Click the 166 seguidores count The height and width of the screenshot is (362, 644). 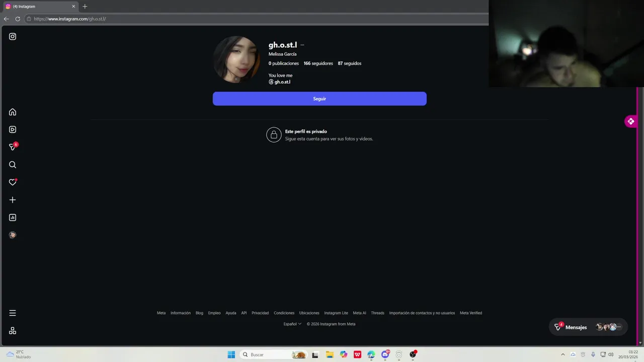coord(318,63)
